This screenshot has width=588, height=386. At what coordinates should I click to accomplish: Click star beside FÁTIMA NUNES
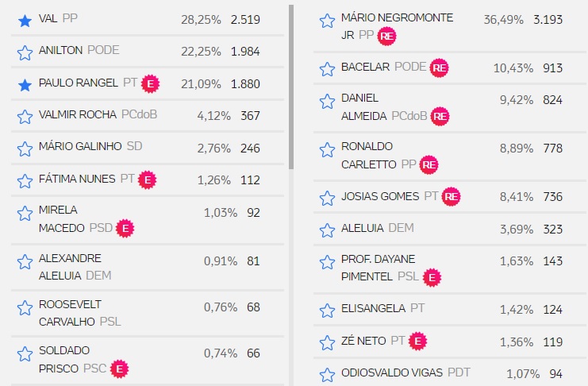pos(25,181)
